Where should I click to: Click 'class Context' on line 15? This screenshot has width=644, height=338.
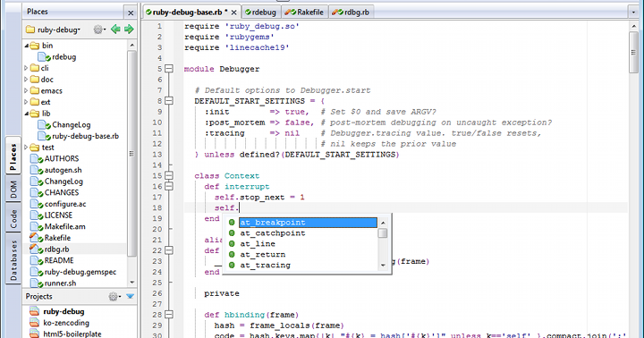coord(227,176)
